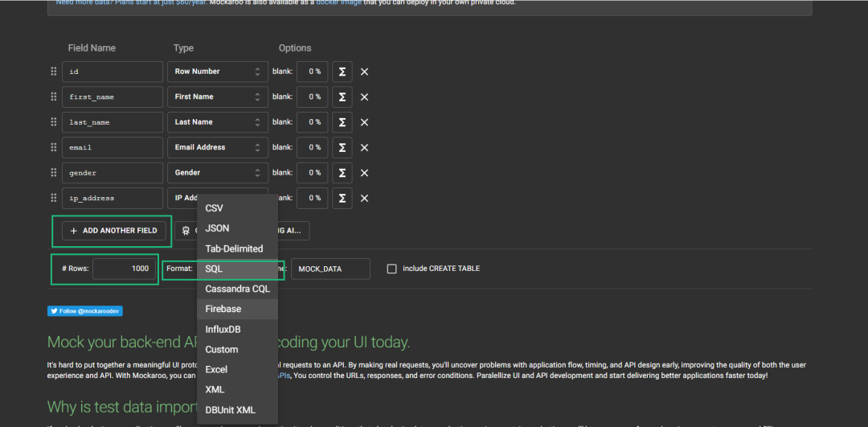This screenshot has width=868, height=427.
Task: Remove the gender field
Action: tap(364, 173)
